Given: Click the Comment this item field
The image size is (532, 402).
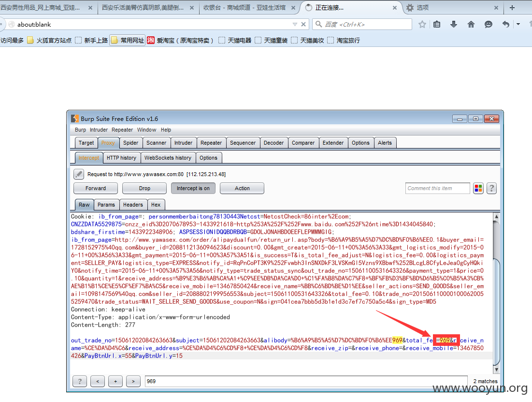Looking at the screenshot, I should pyautogui.click(x=438, y=188).
